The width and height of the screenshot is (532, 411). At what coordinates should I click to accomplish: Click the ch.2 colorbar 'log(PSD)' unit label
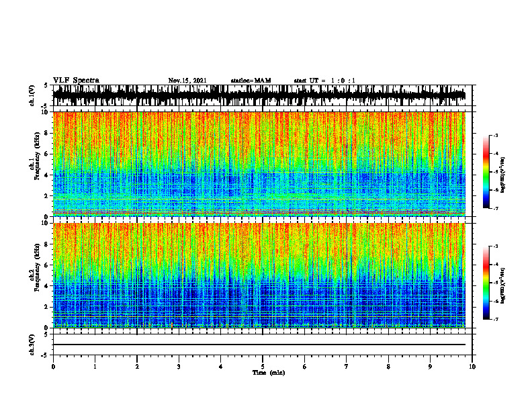[x=503, y=285]
